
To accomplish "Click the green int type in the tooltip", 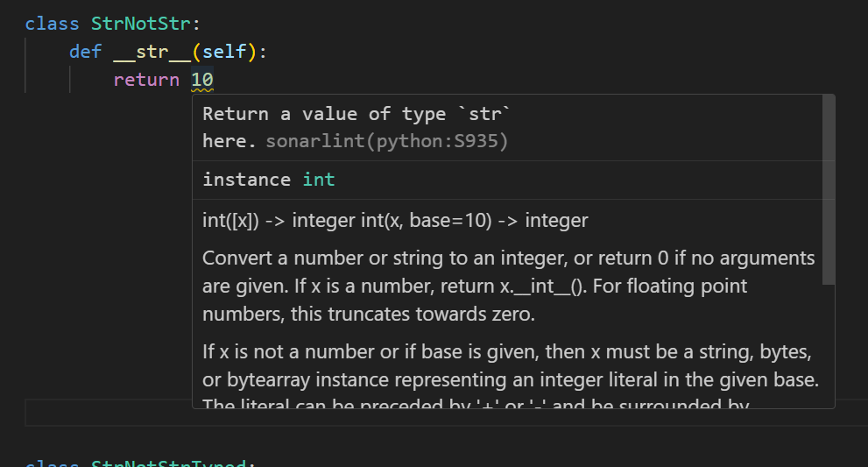I will (x=319, y=180).
